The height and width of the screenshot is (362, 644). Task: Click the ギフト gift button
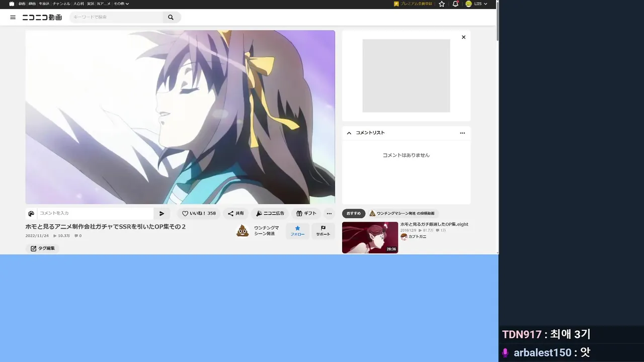[x=306, y=213]
